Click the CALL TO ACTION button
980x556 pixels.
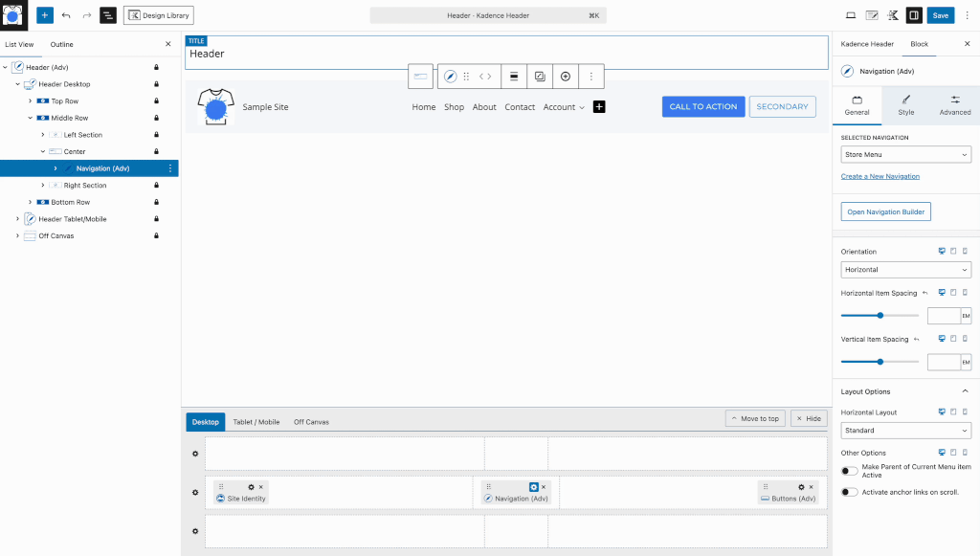pos(703,106)
